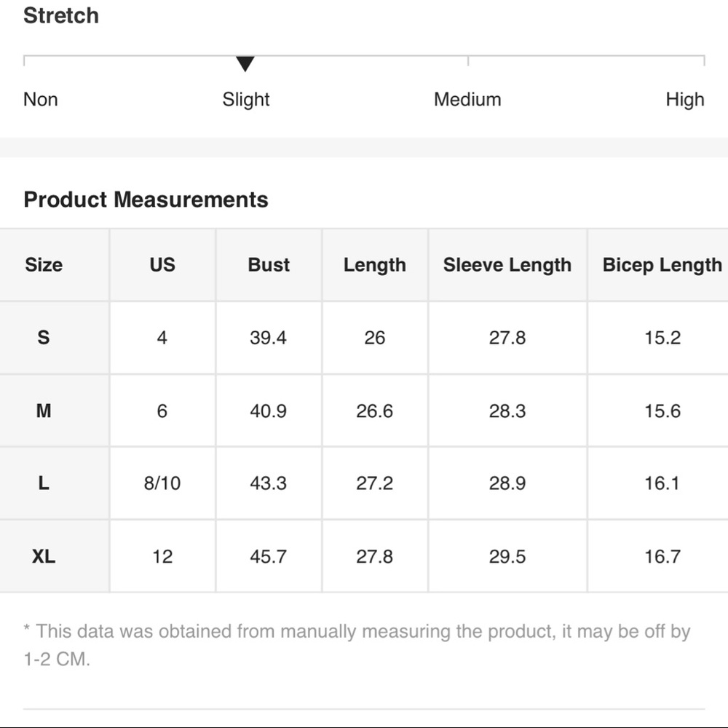The image size is (728, 728).
Task: Select the S size row label
Action: 44,338
